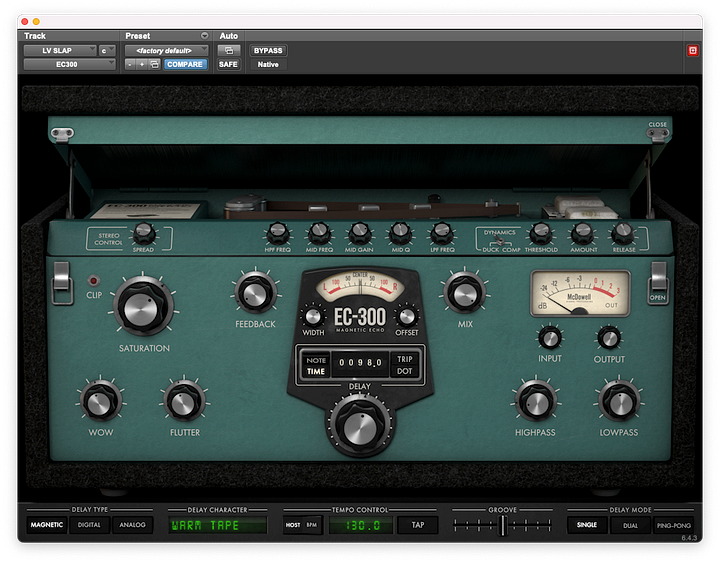Select PING-PONG delay mode
Image resolution: width=720 pixels, height=563 pixels.
[x=673, y=525]
